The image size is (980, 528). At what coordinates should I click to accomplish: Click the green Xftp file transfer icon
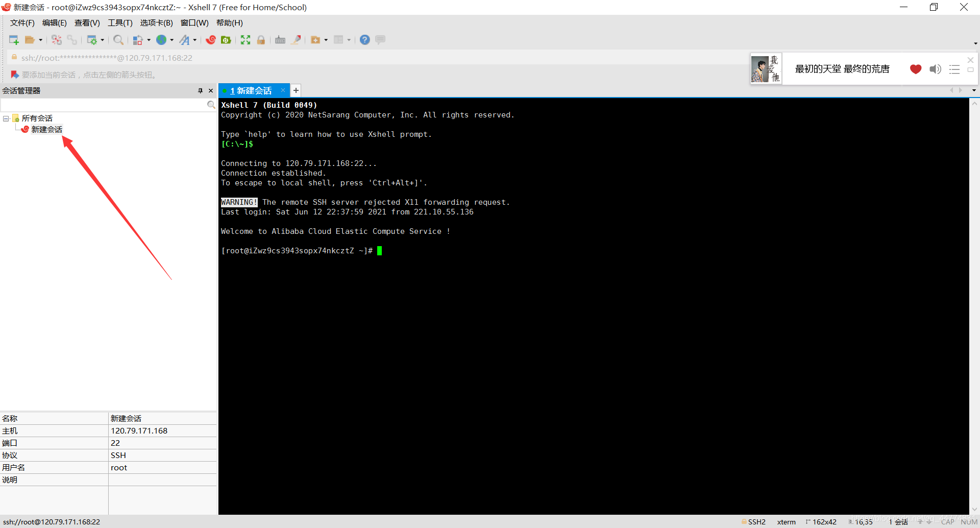point(226,40)
